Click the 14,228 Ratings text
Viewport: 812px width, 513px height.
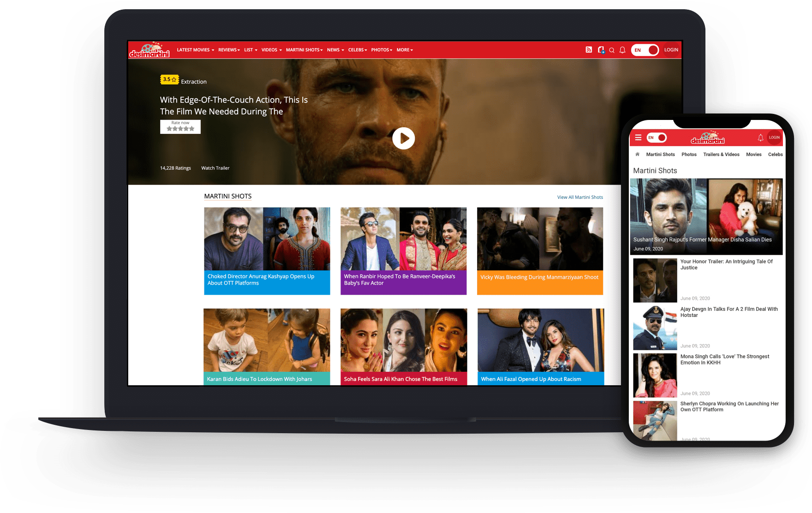click(x=175, y=168)
